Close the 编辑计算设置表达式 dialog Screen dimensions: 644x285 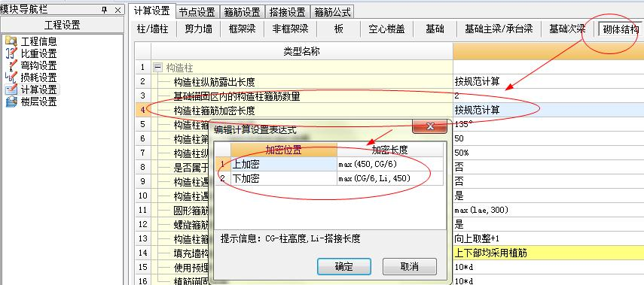point(429,126)
